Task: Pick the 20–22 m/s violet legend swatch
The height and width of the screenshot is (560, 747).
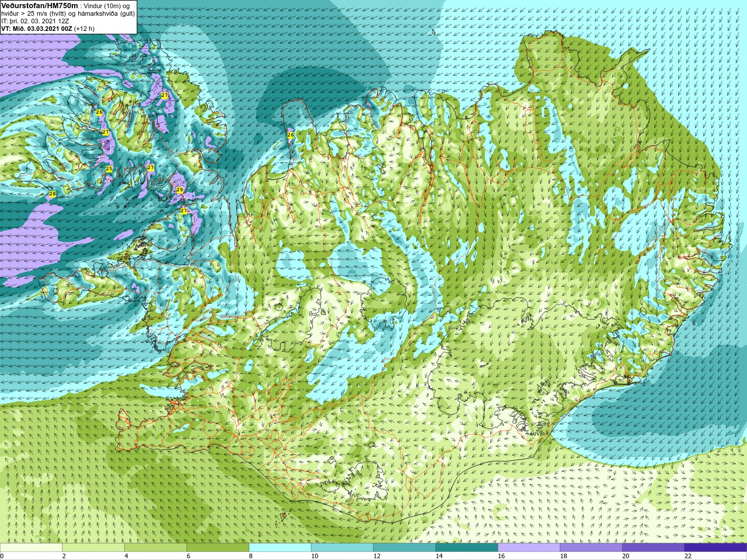Action: click(x=654, y=548)
